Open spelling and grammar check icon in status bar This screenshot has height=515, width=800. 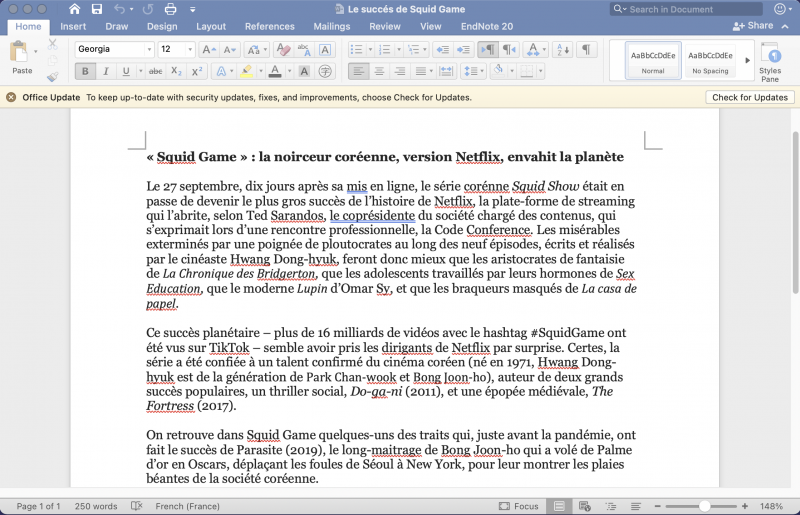click(136, 506)
